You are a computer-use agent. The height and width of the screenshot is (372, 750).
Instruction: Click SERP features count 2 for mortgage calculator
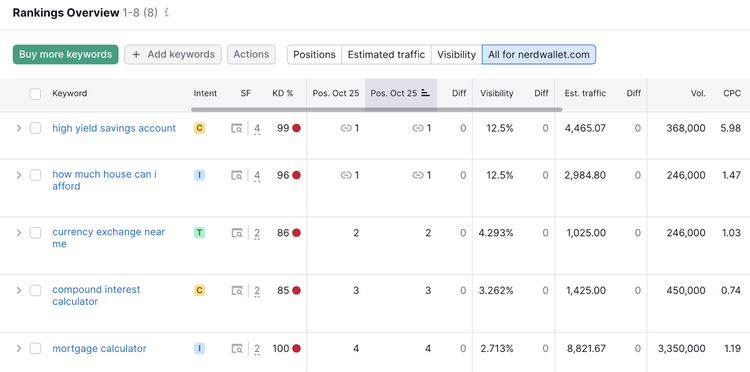pos(257,349)
